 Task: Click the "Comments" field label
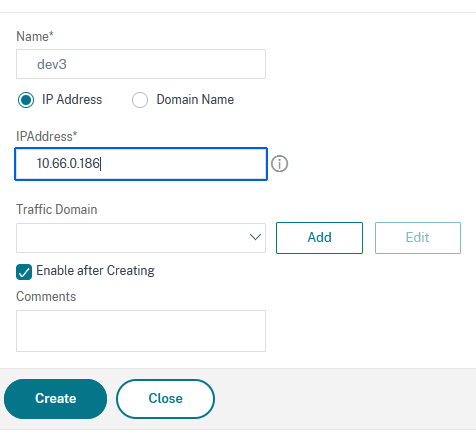[x=46, y=296]
